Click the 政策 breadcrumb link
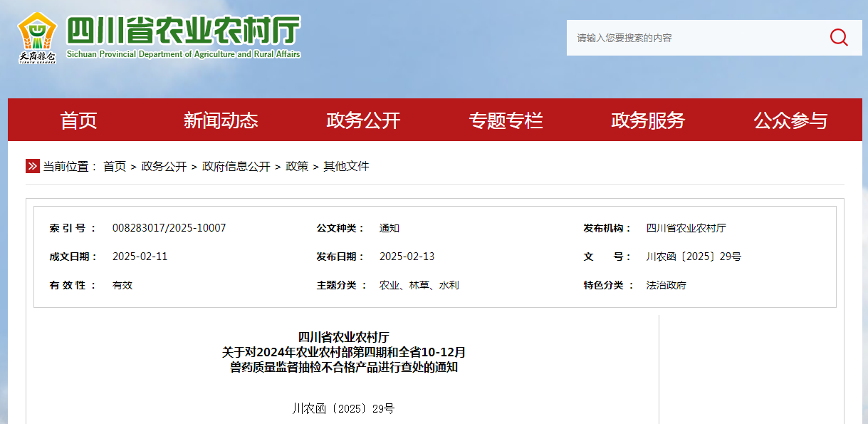The height and width of the screenshot is (424, 868). click(297, 166)
